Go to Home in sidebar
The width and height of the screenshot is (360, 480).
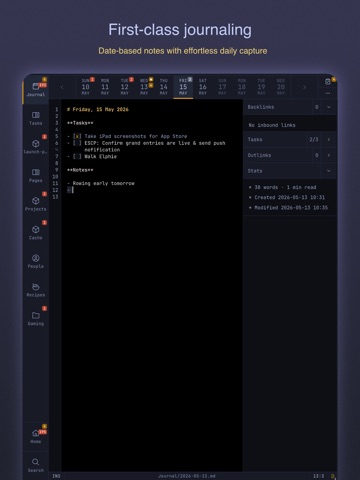(x=36, y=436)
